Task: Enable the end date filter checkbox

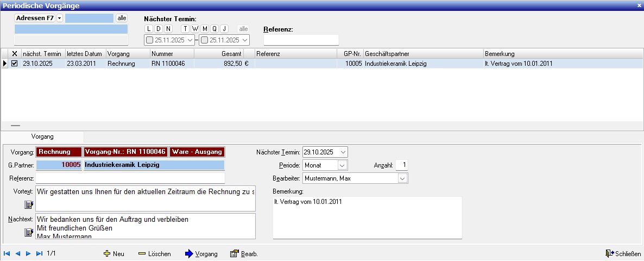Action: (204, 40)
